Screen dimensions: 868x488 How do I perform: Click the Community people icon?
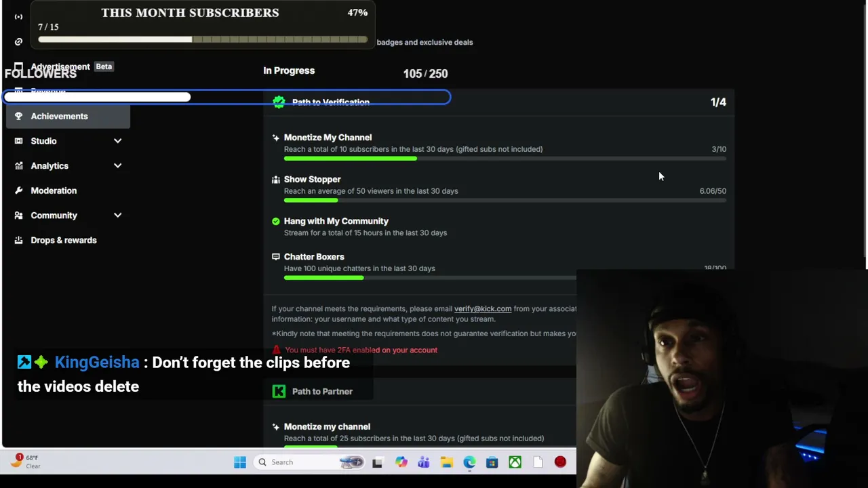[18, 216]
